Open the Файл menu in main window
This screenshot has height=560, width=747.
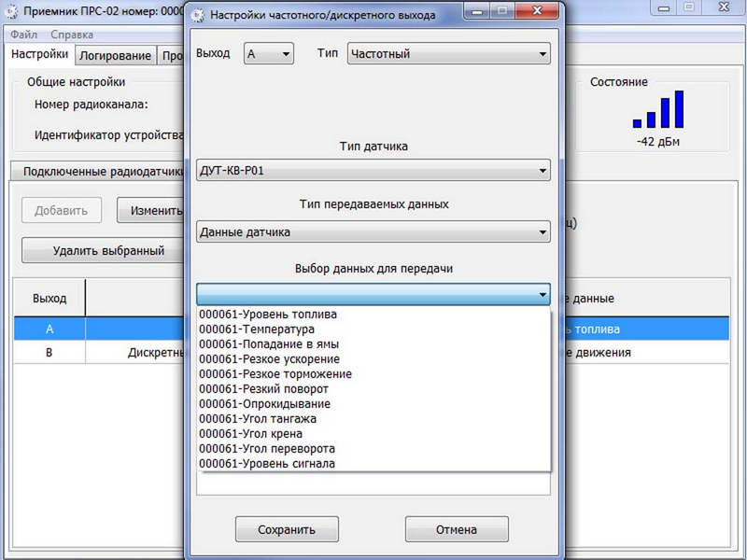[x=24, y=35]
